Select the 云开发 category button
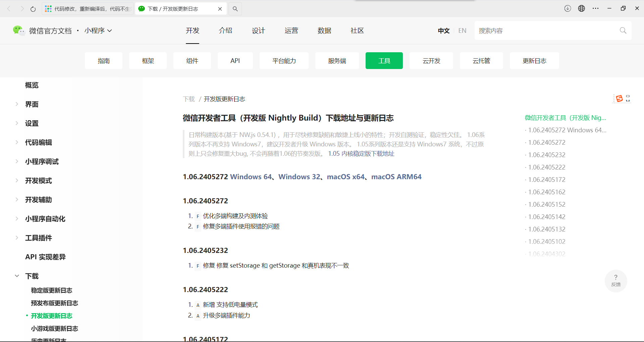Screen dimensions: 644x342 431,61
